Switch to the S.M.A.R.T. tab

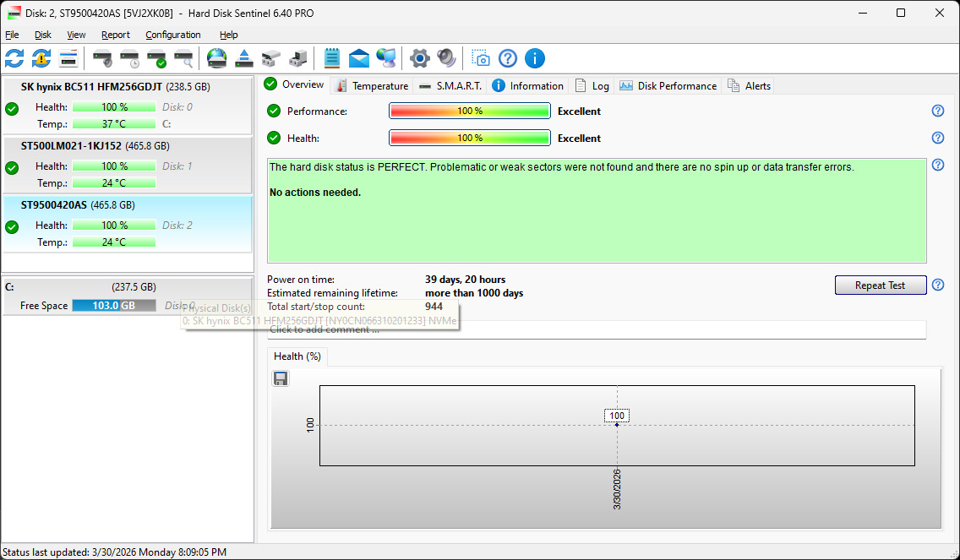[x=450, y=85]
